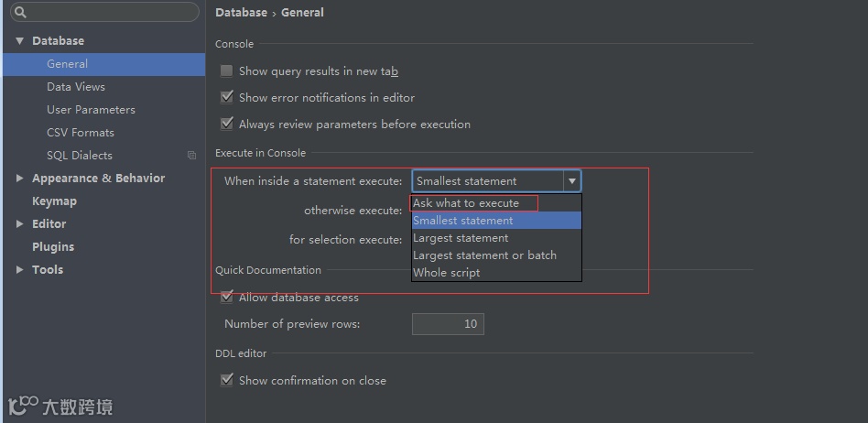Image resolution: width=868 pixels, height=423 pixels.
Task: Select Largest statement in dropdown list
Action: point(461,238)
